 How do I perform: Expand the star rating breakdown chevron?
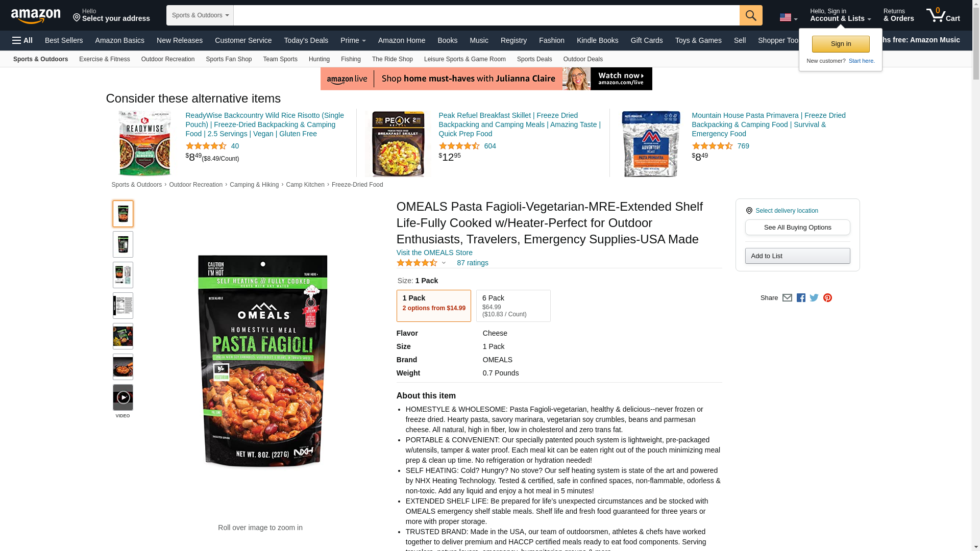coord(444,263)
